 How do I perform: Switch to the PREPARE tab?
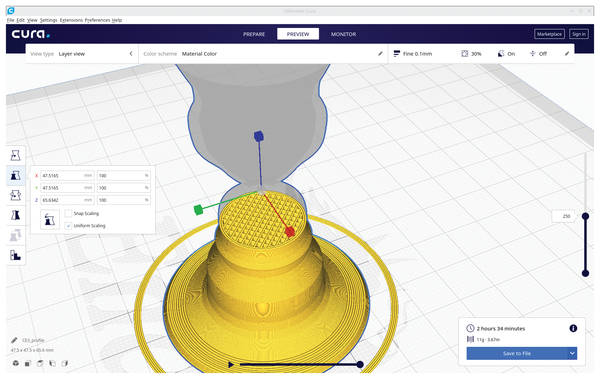tap(254, 34)
